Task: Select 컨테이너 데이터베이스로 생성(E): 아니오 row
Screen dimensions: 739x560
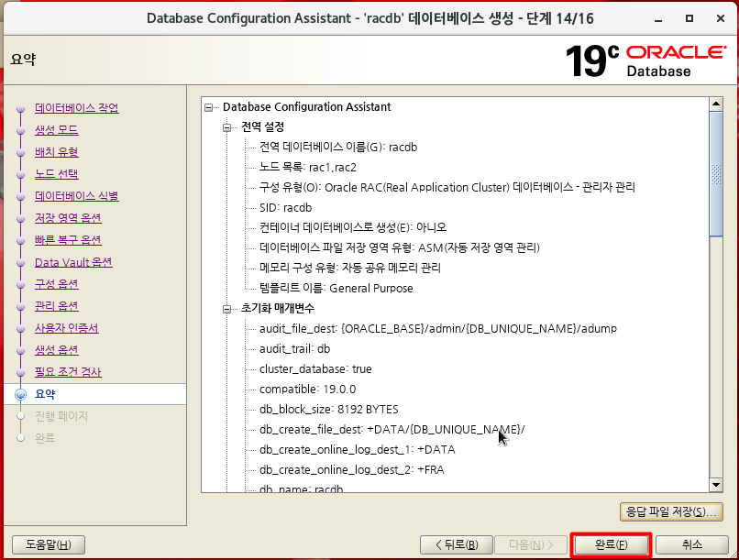Action: coord(352,227)
